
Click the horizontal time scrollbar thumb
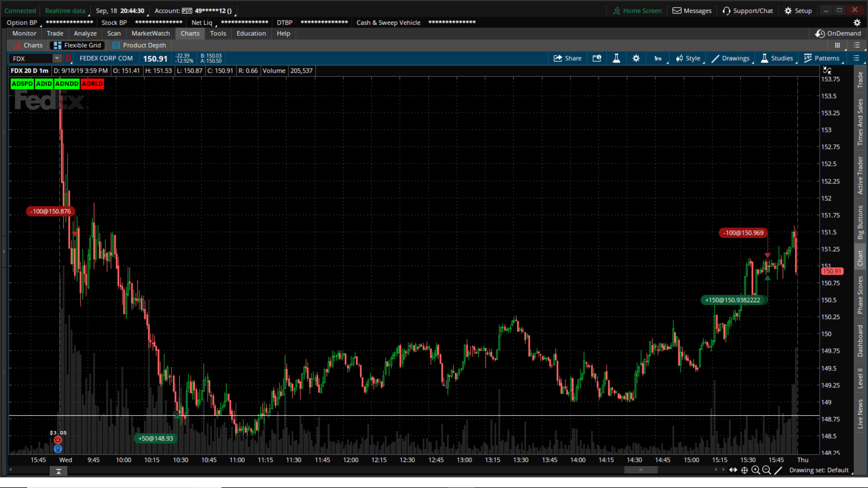pyautogui.click(x=641, y=470)
